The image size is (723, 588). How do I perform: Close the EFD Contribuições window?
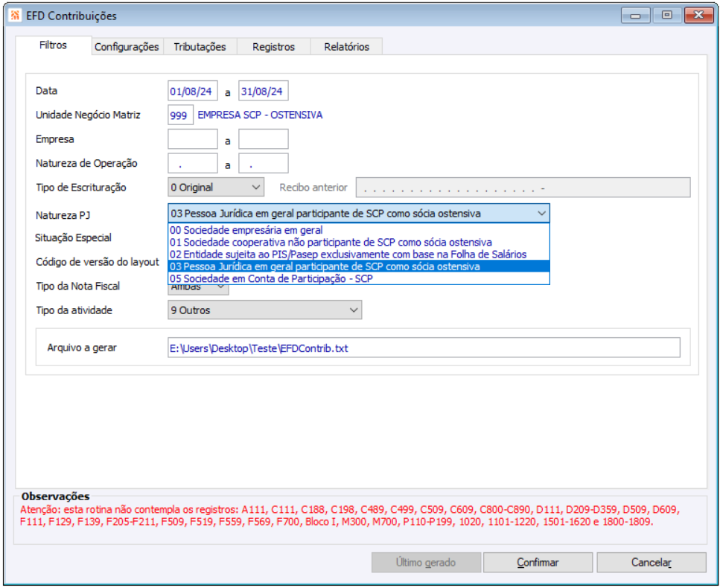click(x=698, y=15)
